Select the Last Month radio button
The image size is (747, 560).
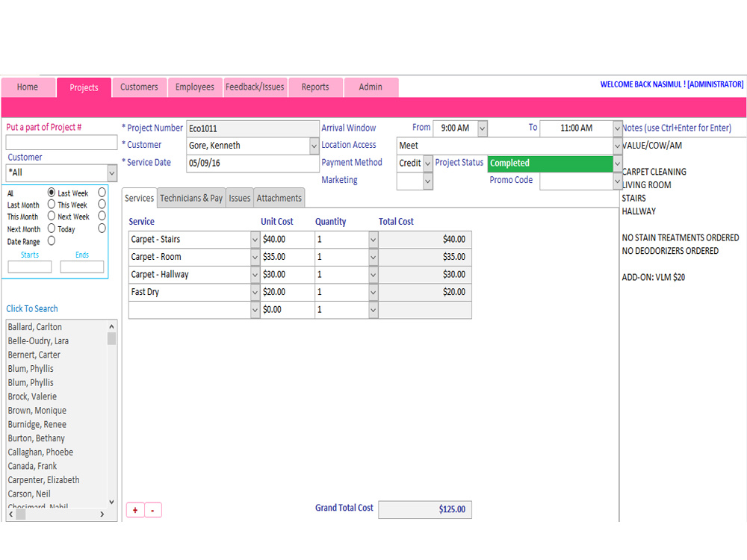click(x=52, y=205)
